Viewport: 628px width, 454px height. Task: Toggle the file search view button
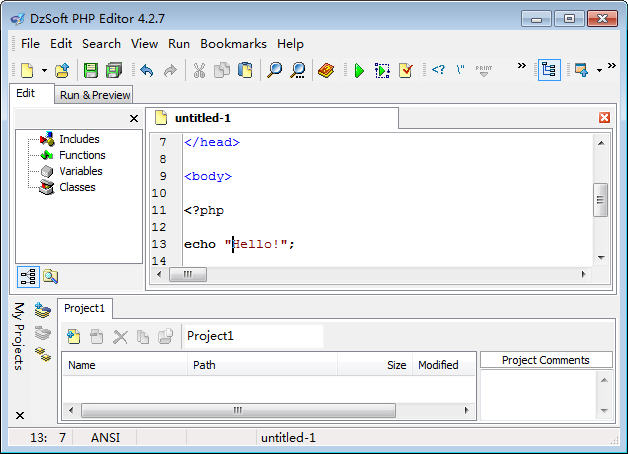click(x=50, y=277)
